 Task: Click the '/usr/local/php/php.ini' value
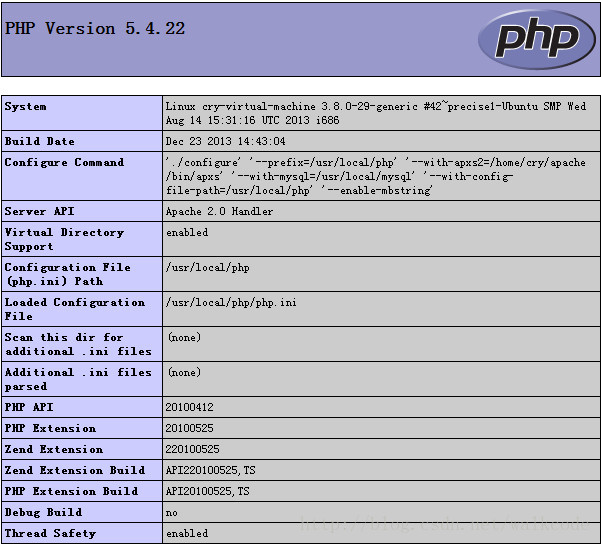[x=231, y=302]
